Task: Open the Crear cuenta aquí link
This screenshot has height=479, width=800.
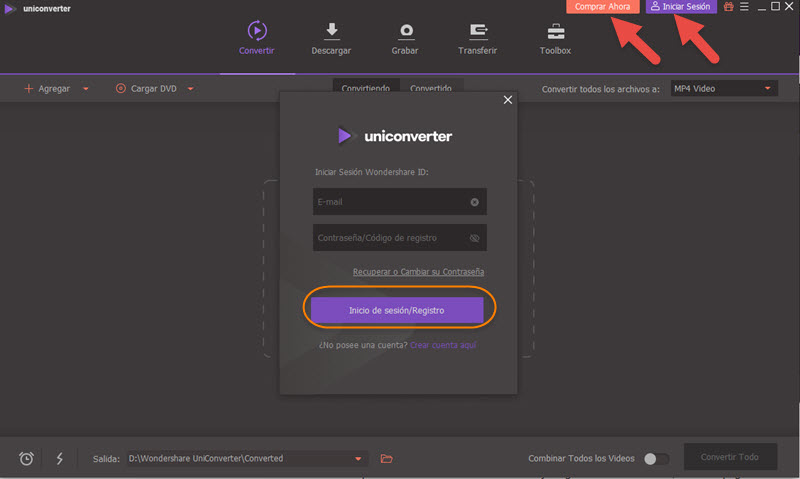Action: tap(443, 345)
